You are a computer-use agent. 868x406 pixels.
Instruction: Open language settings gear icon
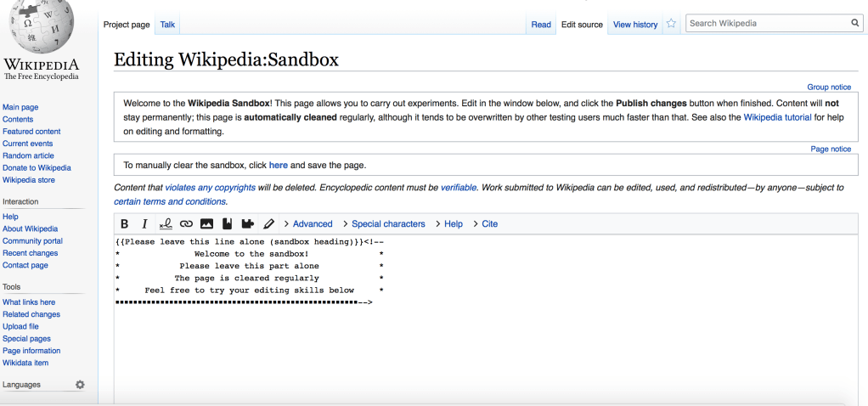click(80, 385)
